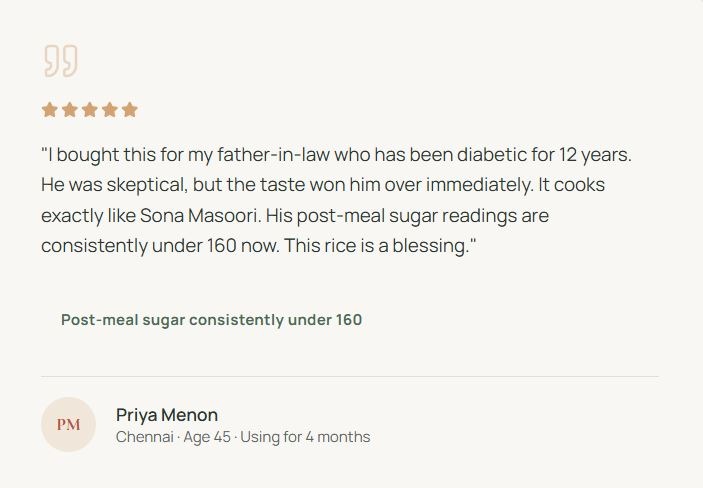703x488 pixels.
Task: Click the fourth rating star
Action: (109, 110)
